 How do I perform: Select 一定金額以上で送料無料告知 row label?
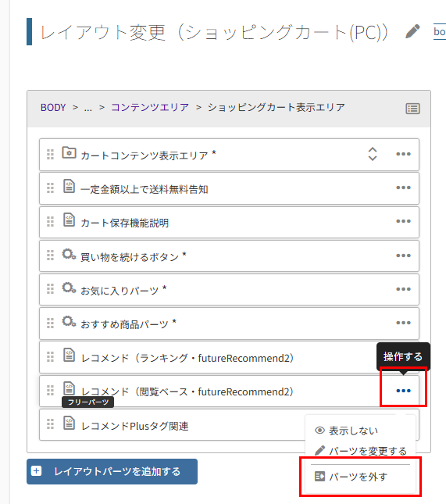point(145,189)
